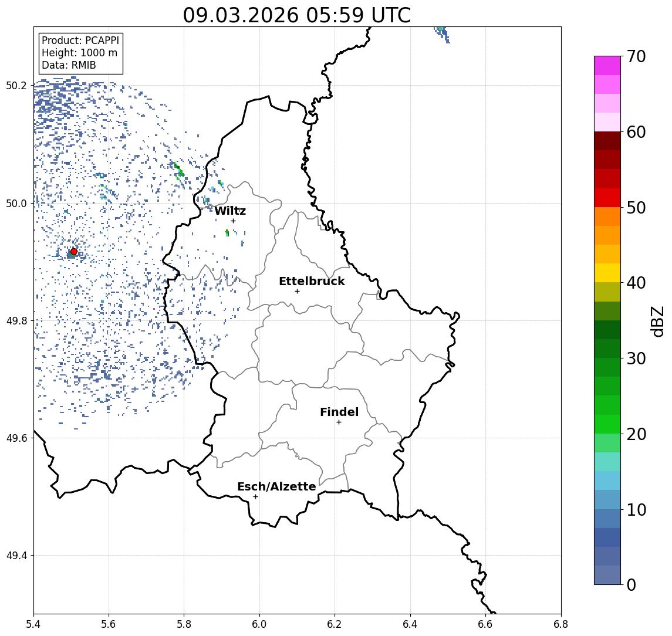Viewport: 672px width, 636px height.
Task: Click the Height: 1000 m text
Action: pyautogui.click(x=79, y=53)
